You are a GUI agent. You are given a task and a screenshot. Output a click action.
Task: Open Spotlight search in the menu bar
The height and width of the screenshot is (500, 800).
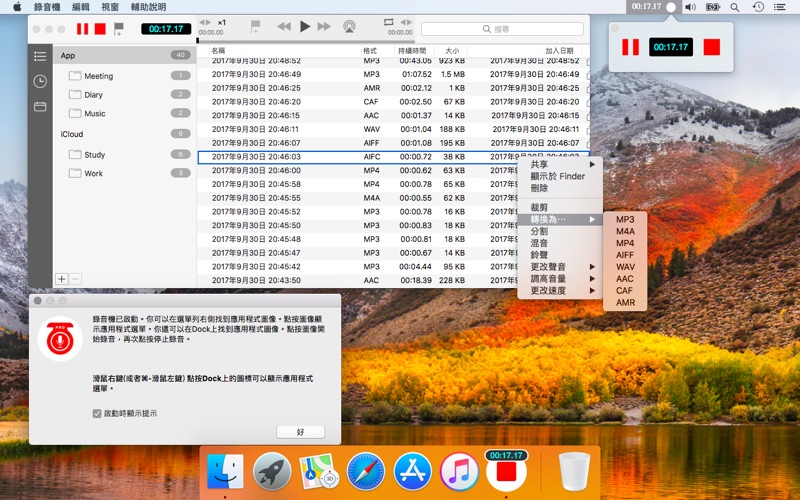coord(735,7)
